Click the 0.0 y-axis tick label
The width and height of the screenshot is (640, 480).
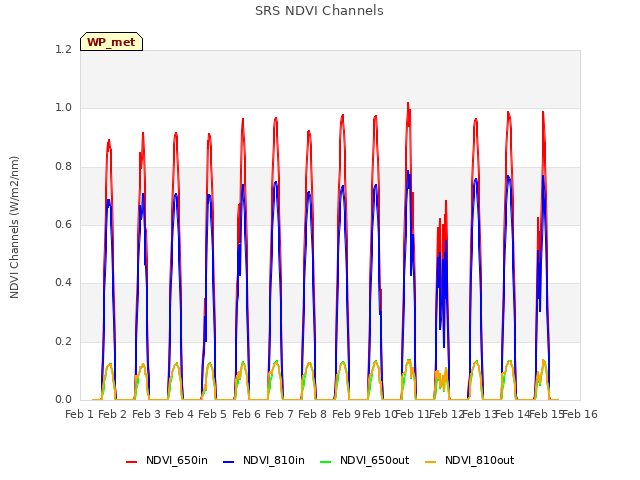[63, 400]
